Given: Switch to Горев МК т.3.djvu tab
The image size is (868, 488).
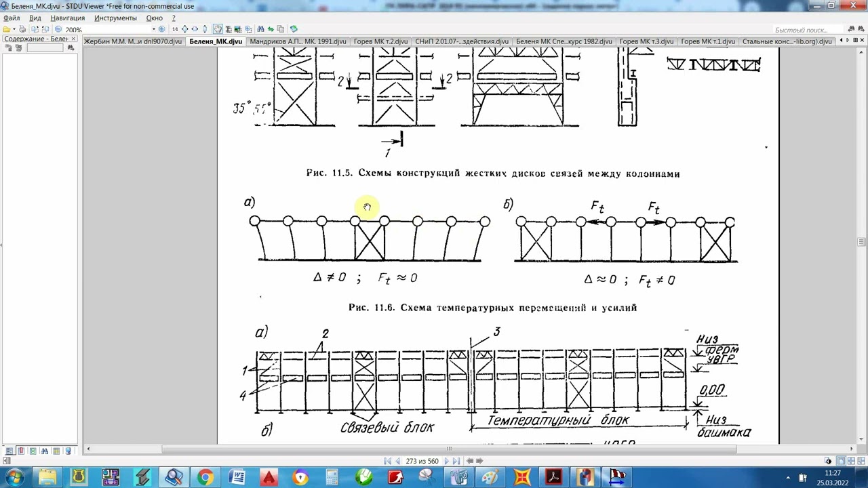Looking at the screenshot, I should tap(646, 41).
